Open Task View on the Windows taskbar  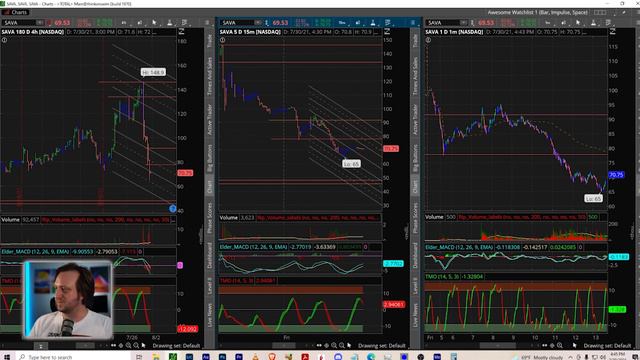tap(139, 357)
